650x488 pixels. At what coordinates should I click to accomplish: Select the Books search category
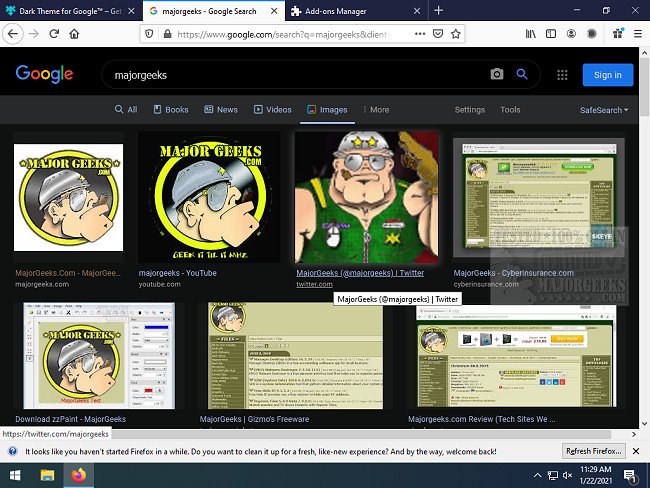(171, 109)
